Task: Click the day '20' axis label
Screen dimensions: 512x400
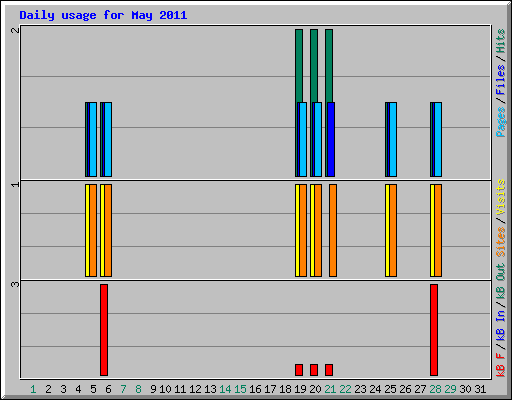Action: (x=315, y=389)
